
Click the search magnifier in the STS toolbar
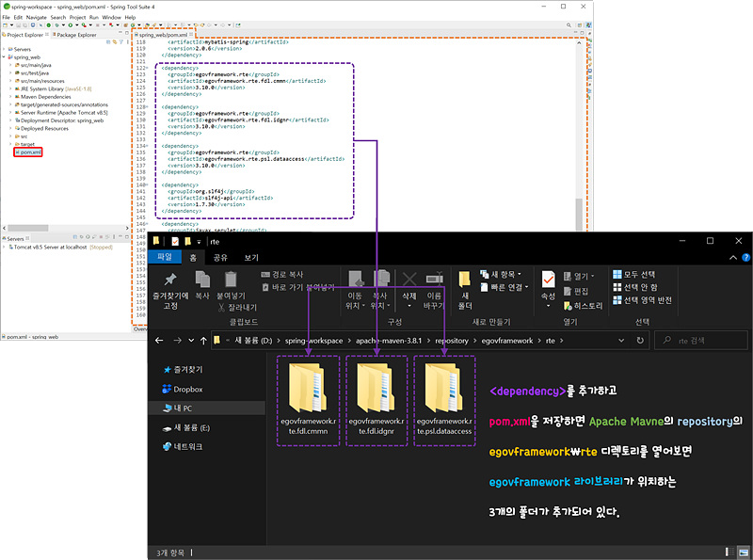[569, 25]
